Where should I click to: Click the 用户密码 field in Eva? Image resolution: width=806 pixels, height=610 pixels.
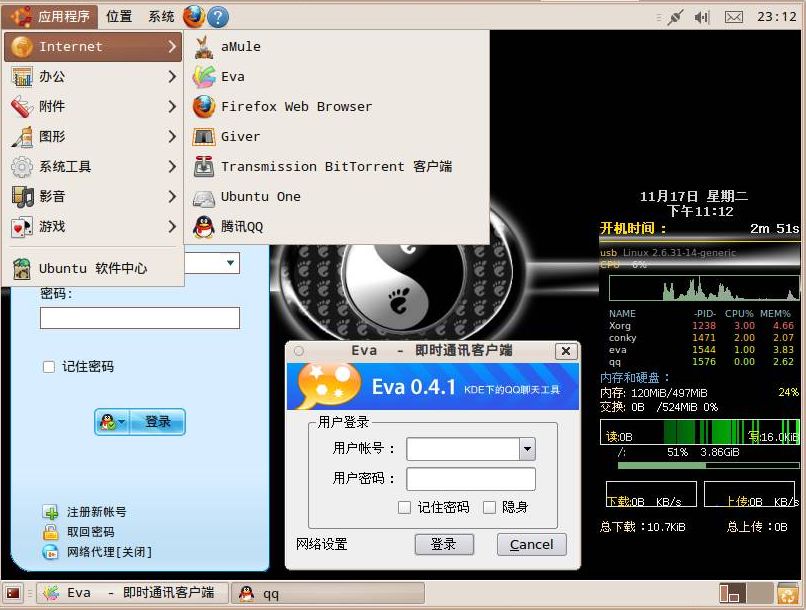tap(471, 479)
